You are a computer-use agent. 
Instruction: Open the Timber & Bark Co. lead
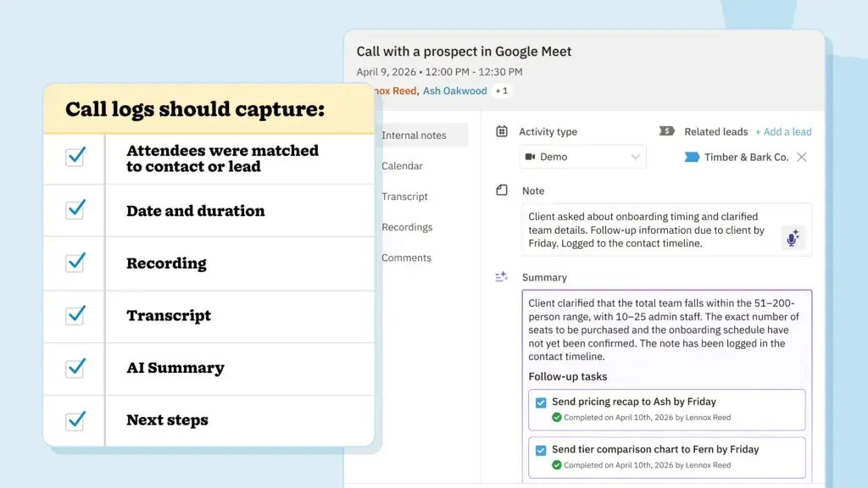(746, 157)
